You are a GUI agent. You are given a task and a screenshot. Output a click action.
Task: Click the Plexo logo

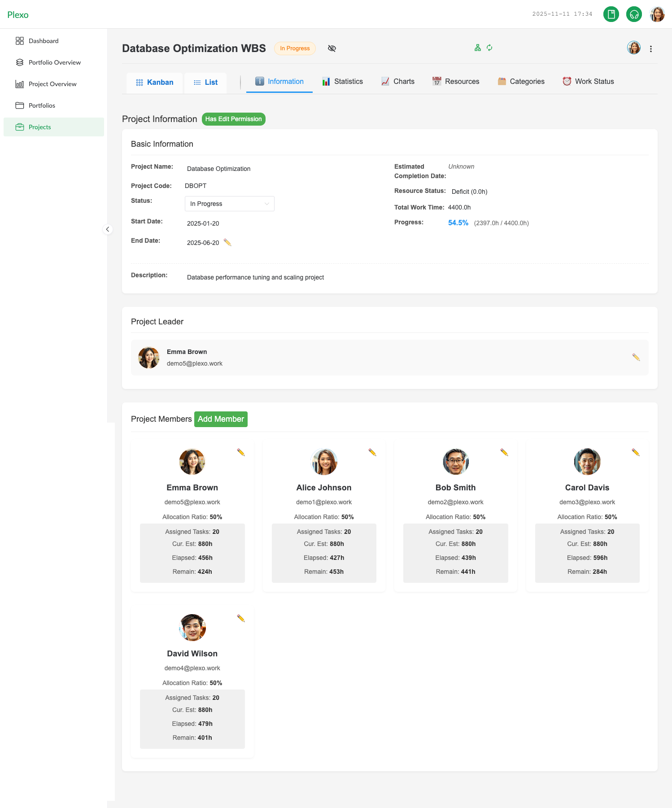point(18,15)
